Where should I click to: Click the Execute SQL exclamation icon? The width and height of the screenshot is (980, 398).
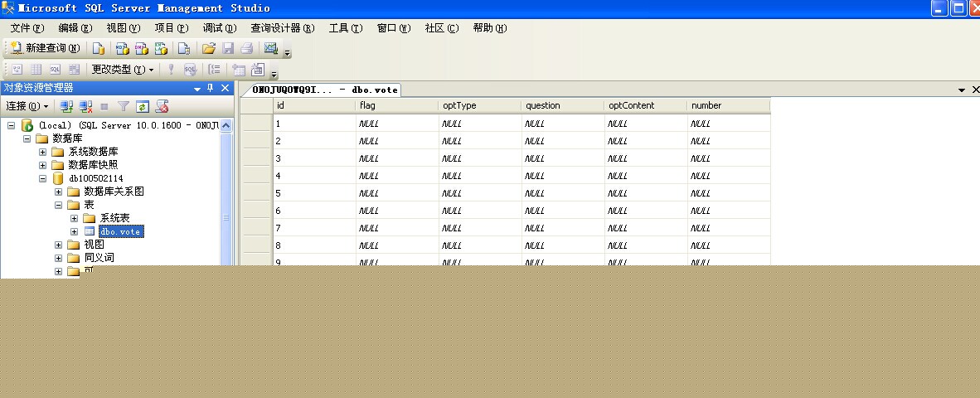(171, 70)
